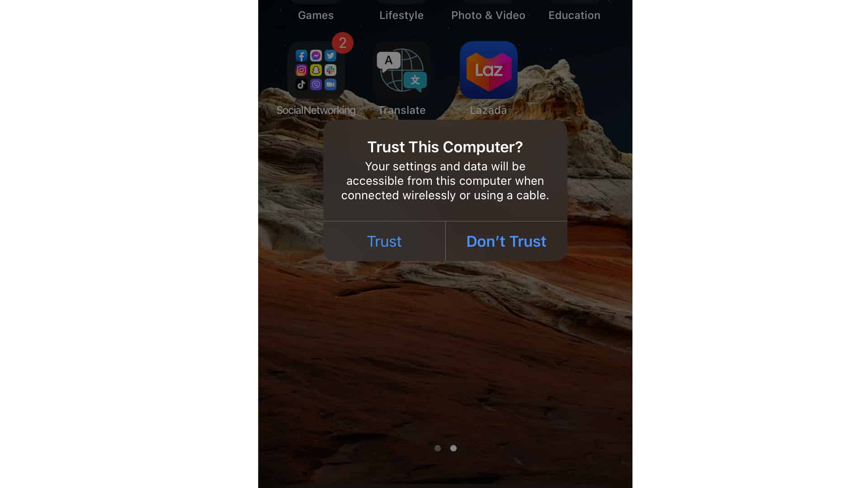868x488 pixels.
Task: Open Instagram from social folder
Action: click(301, 70)
